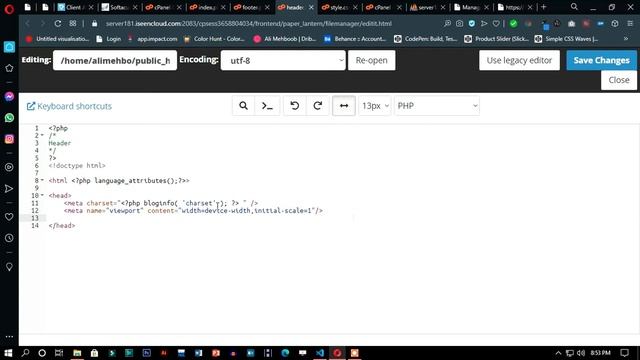Open history clock in Opera sidebar
This screenshot has width=640, height=360.
9,238
